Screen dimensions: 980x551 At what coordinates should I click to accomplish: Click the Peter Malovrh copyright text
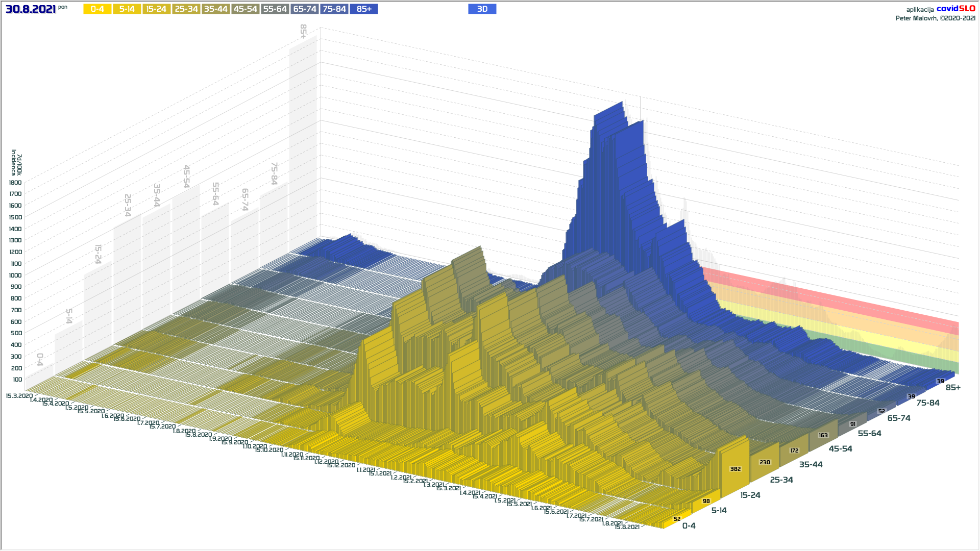(x=935, y=18)
